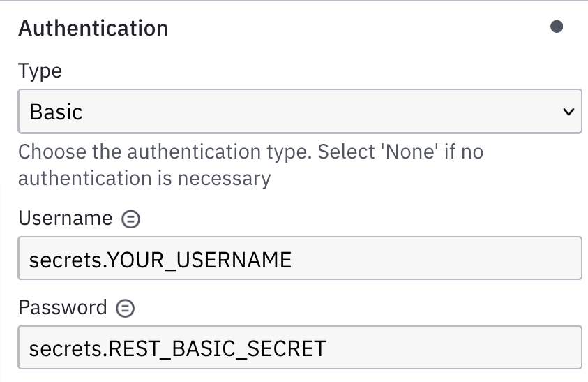Click the secrets.REST_BASIC_SECRET value text
The width and height of the screenshot is (588, 382).
[x=177, y=347]
